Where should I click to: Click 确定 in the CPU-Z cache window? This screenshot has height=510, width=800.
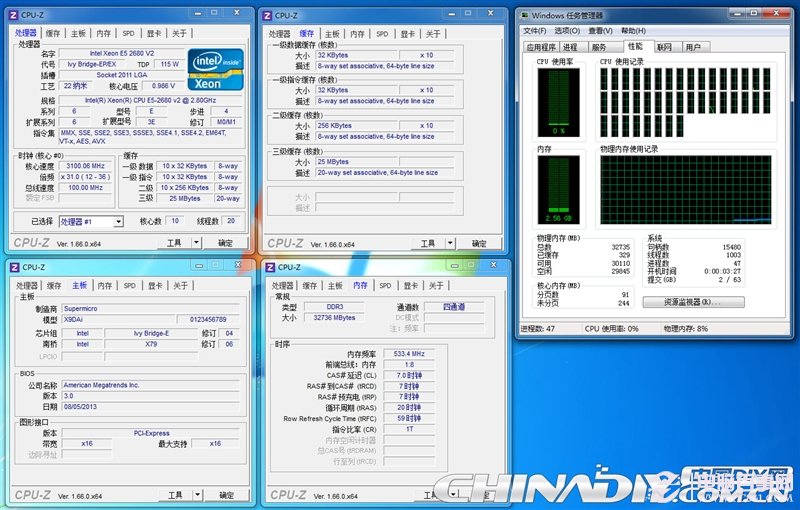pos(479,243)
